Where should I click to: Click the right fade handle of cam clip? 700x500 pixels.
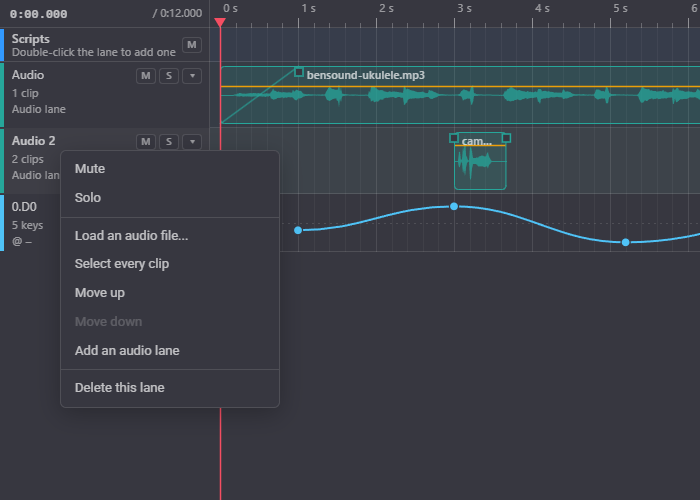coord(506,138)
